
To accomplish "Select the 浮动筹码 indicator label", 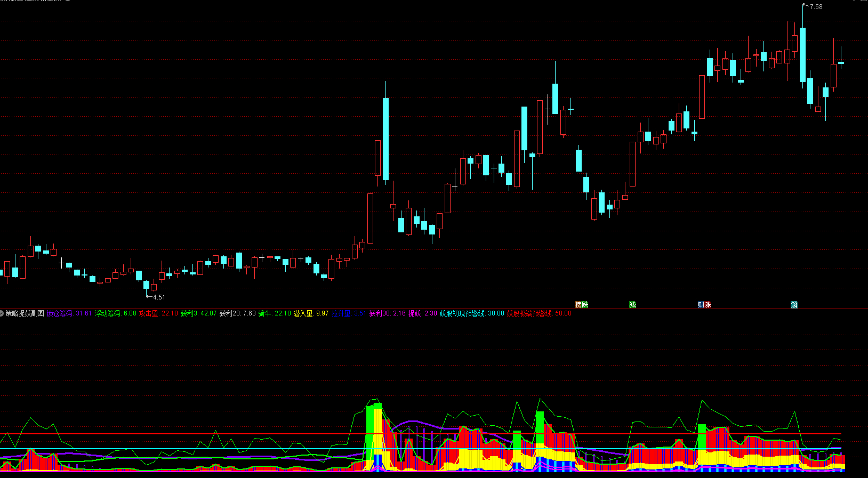I will tap(108, 313).
